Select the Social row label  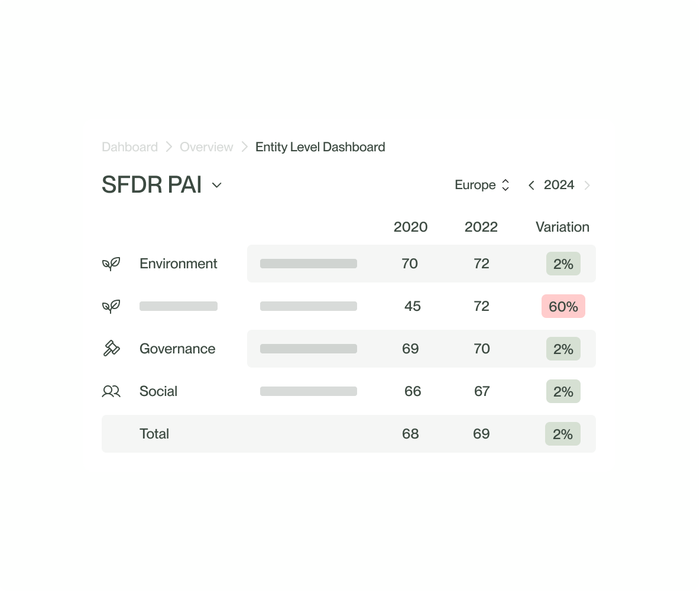click(158, 391)
